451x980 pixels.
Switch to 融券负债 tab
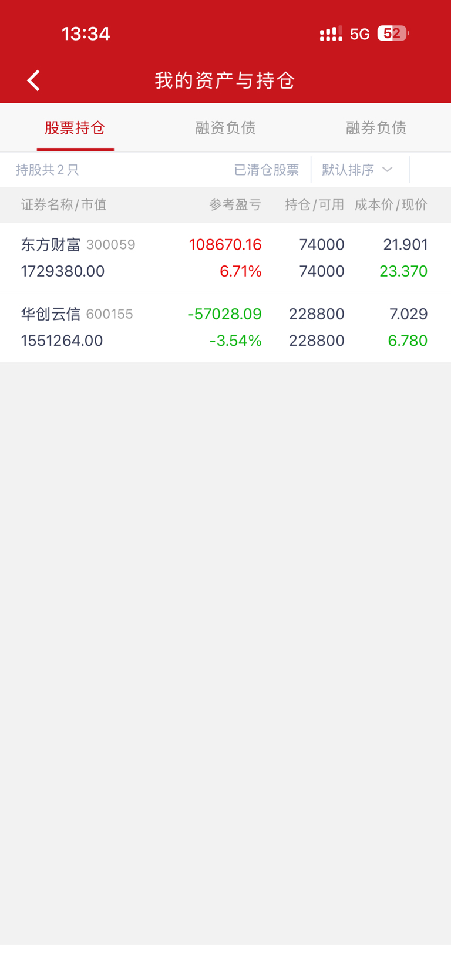tap(376, 128)
